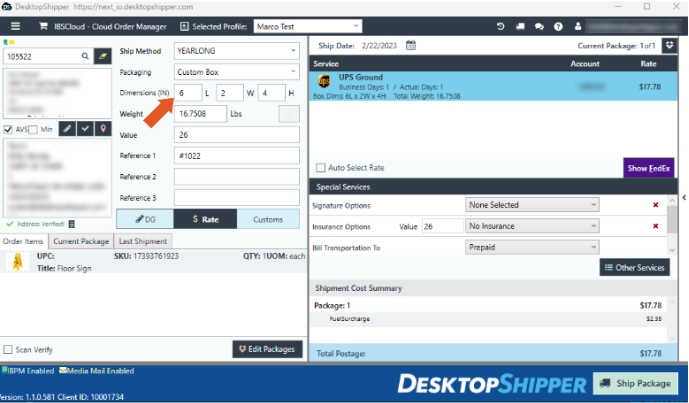Click the Weight input field
The width and height of the screenshot is (689, 403).
point(200,114)
